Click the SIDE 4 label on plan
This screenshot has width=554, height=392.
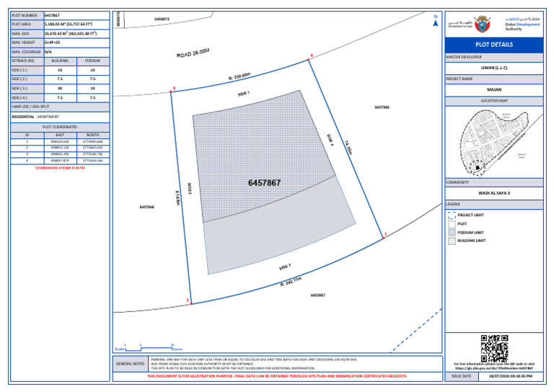point(330,140)
